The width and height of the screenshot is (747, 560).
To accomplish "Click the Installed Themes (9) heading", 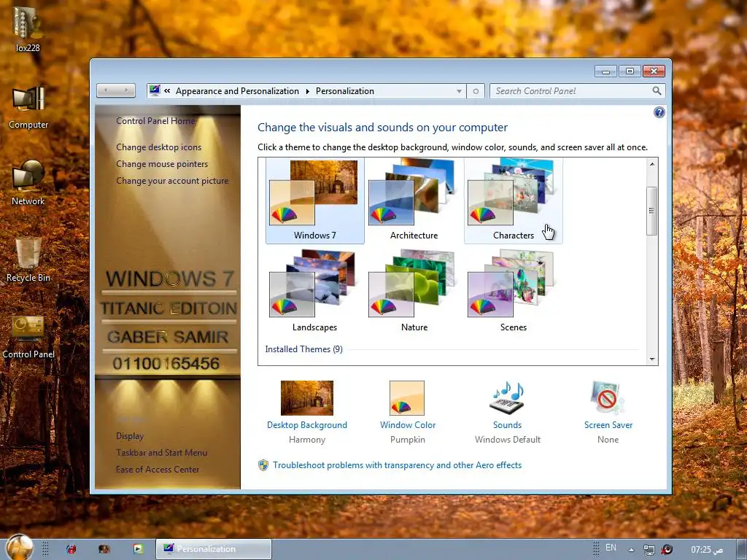I will click(x=303, y=349).
